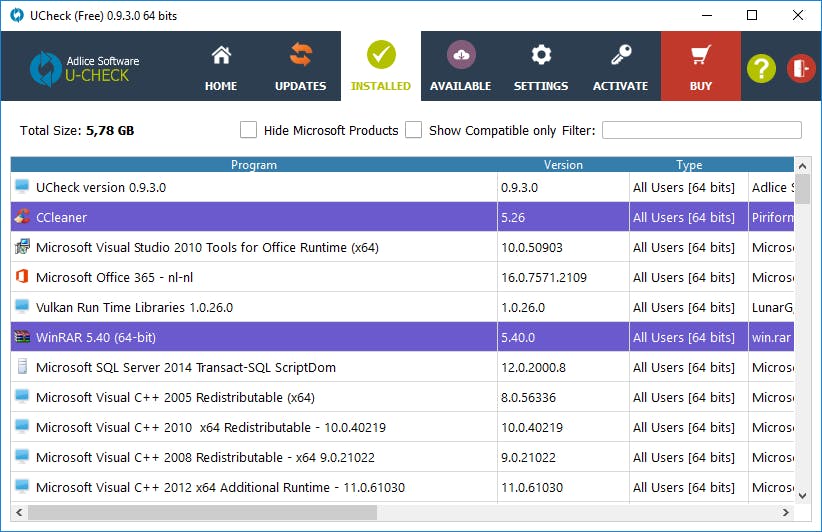The width and height of the screenshot is (822, 532).
Task: Click the SQL Server ScriptDom row icon
Action: (22, 366)
